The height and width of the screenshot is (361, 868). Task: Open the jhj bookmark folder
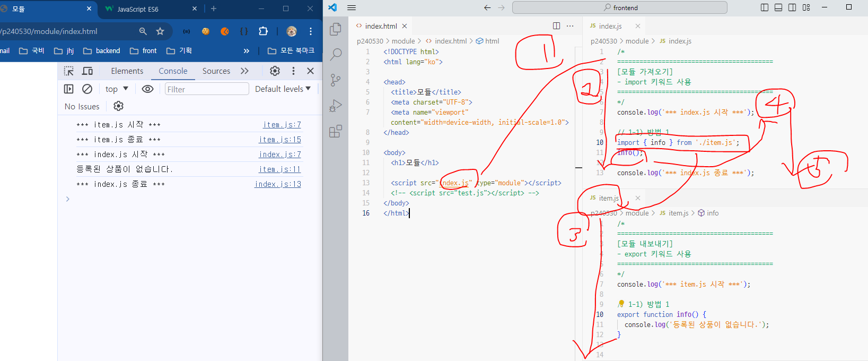point(64,51)
